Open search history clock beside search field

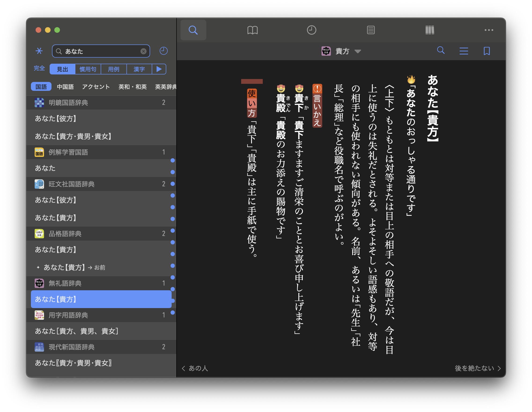pos(163,51)
